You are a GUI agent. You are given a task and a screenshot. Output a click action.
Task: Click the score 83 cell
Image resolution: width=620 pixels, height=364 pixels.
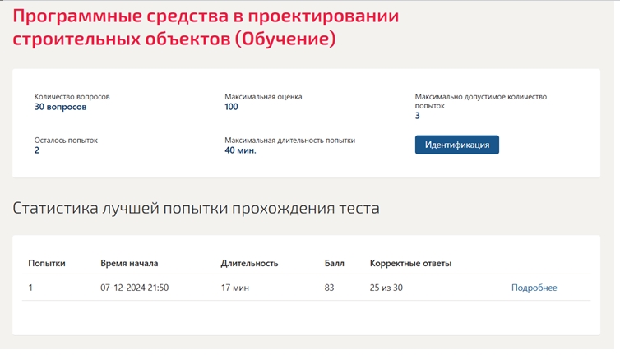tap(330, 288)
